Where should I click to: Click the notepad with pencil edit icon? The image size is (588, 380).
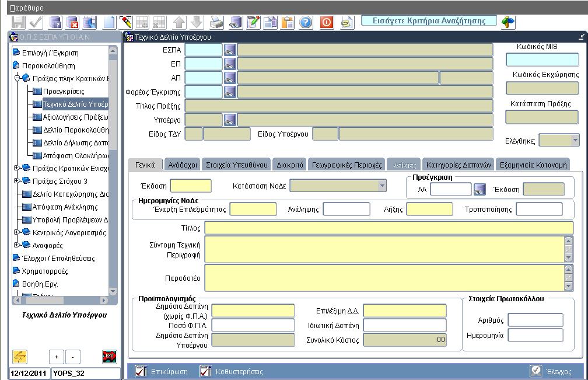pyautogui.click(x=253, y=23)
